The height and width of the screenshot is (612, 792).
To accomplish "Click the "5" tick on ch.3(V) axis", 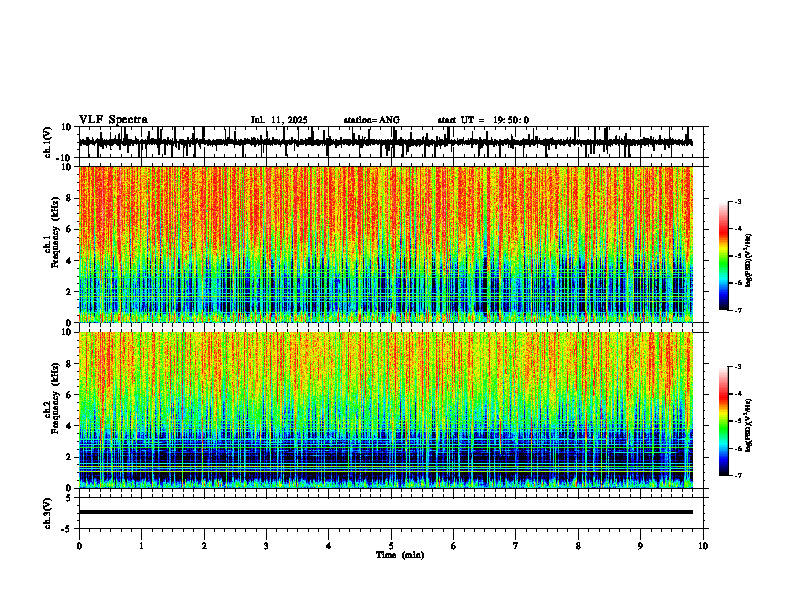I will 69,498.
